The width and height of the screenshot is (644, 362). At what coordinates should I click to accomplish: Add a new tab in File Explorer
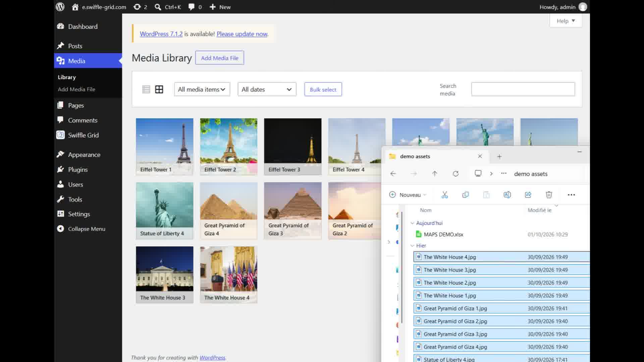pyautogui.click(x=499, y=157)
